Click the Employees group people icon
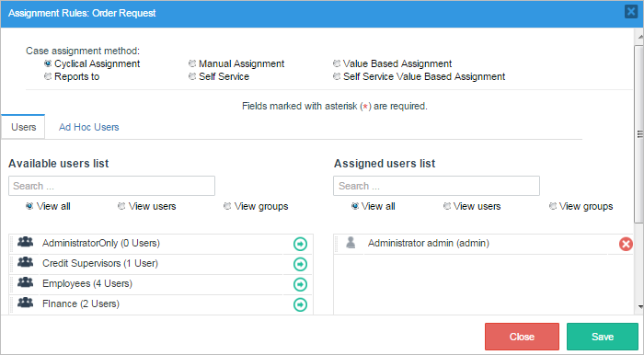The width and height of the screenshot is (644, 355). coord(25,282)
